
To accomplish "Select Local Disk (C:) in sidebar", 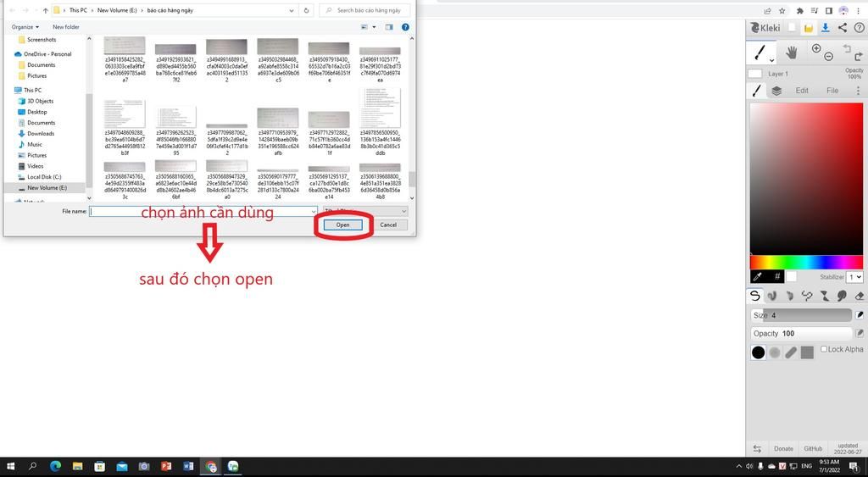I will pos(44,177).
